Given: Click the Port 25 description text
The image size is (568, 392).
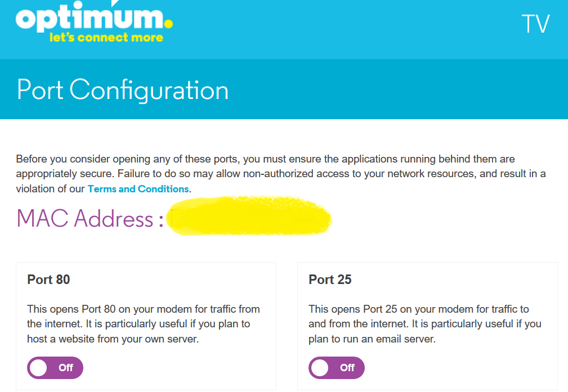Looking at the screenshot, I should [424, 324].
